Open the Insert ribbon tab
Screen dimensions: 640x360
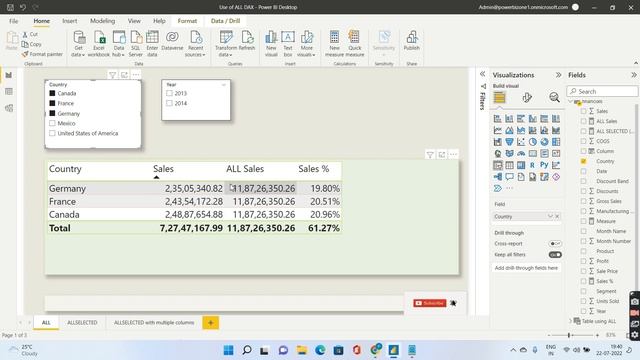(x=69, y=21)
